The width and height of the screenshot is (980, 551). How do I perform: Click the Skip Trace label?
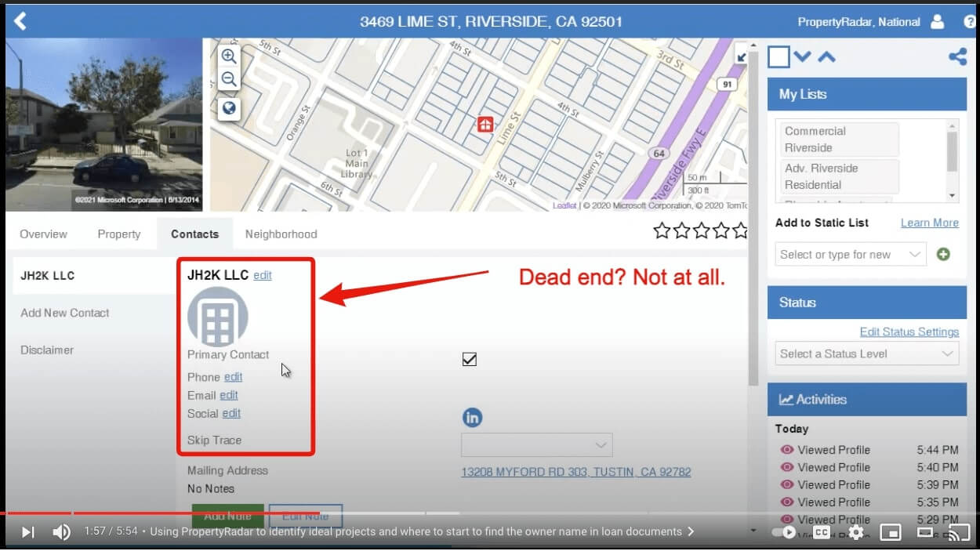(x=214, y=440)
